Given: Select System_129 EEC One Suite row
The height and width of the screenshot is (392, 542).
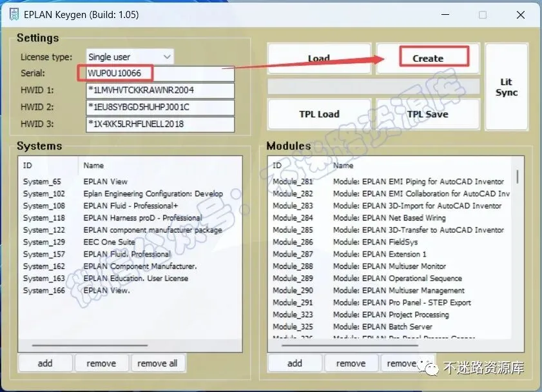Looking at the screenshot, I should pos(130,242).
